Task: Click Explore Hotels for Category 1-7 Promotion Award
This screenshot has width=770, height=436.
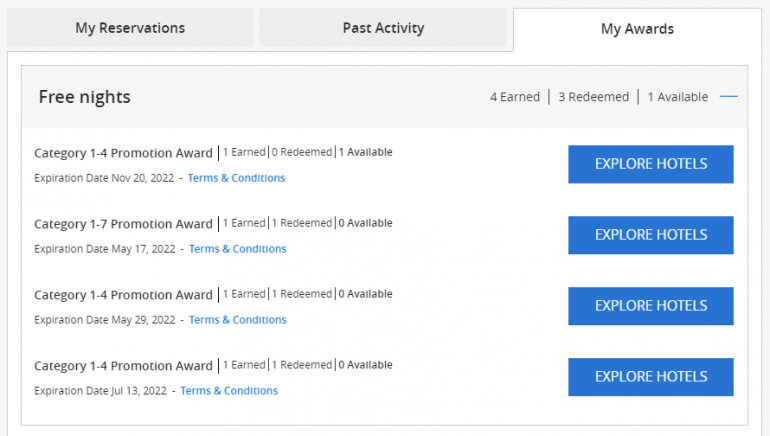Action: coord(650,235)
